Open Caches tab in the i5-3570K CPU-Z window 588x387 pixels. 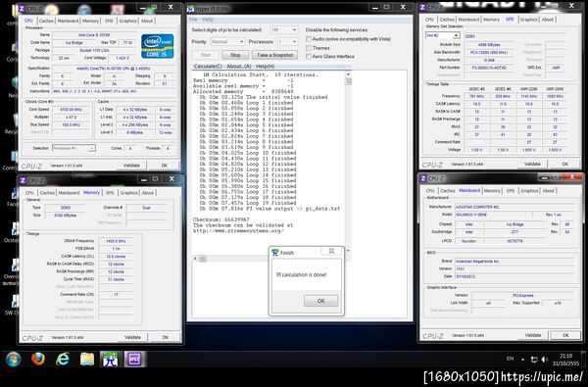click(46, 21)
